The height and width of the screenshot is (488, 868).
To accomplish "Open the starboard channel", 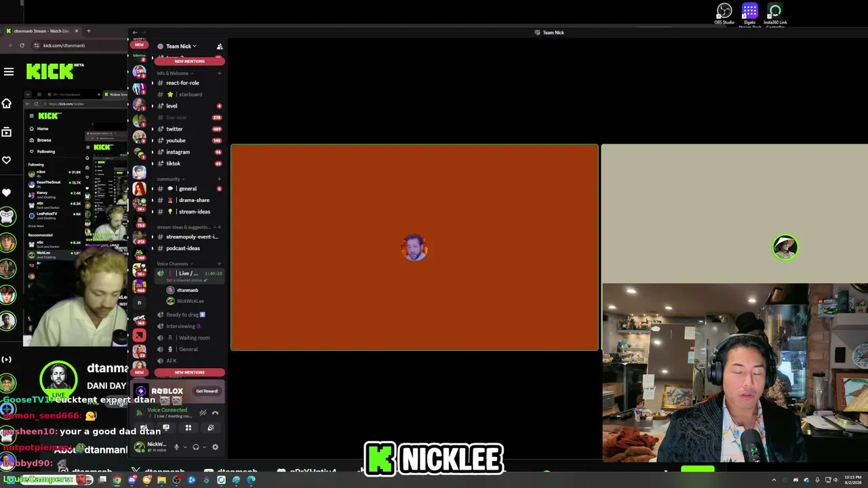I will [189, 94].
